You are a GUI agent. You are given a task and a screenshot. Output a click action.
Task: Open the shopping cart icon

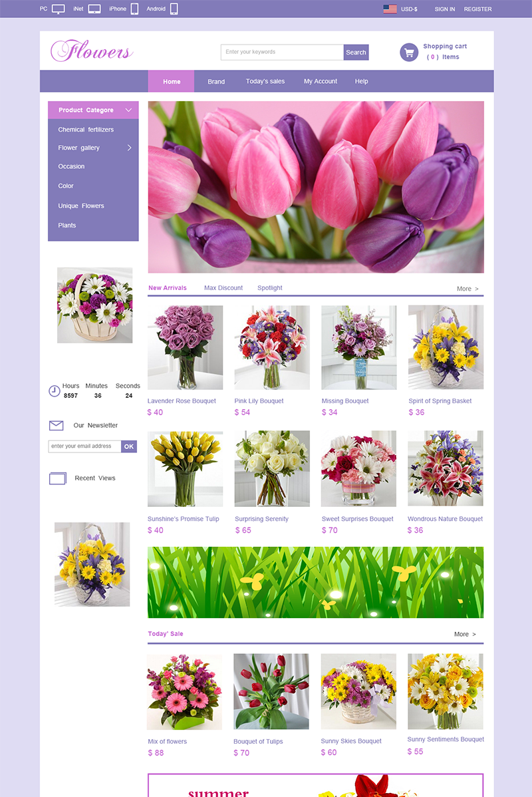pos(409,52)
